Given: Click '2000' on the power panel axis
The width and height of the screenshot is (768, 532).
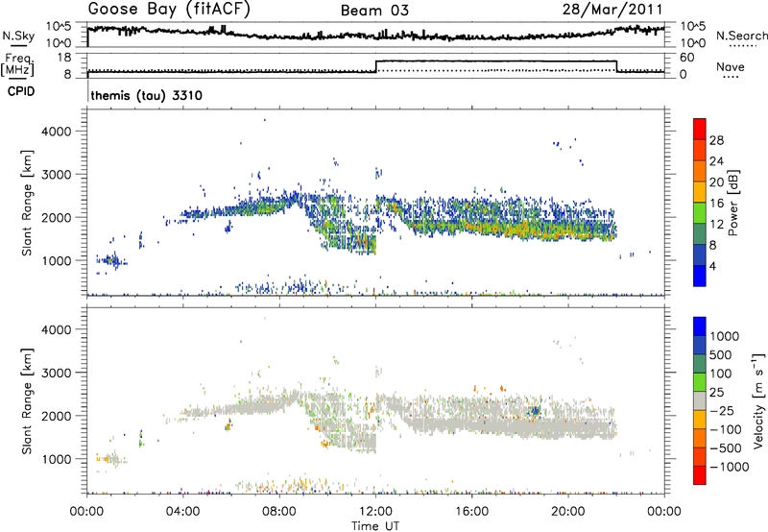Looking at the screenshot, I should [x=57, y=217].
